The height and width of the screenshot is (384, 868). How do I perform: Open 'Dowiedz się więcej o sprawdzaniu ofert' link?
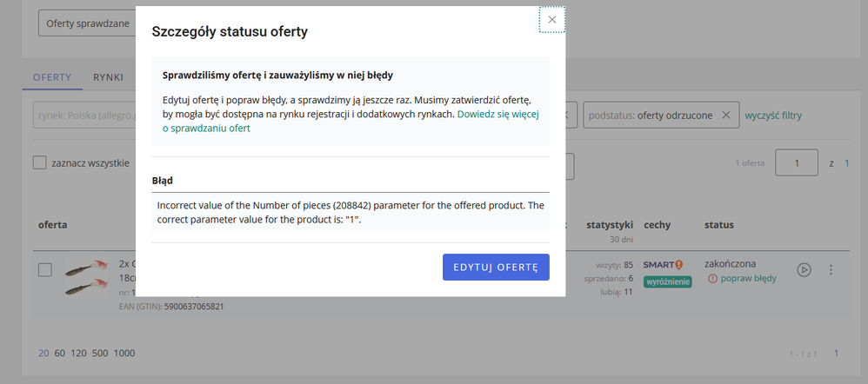click(x=351, y=121)
